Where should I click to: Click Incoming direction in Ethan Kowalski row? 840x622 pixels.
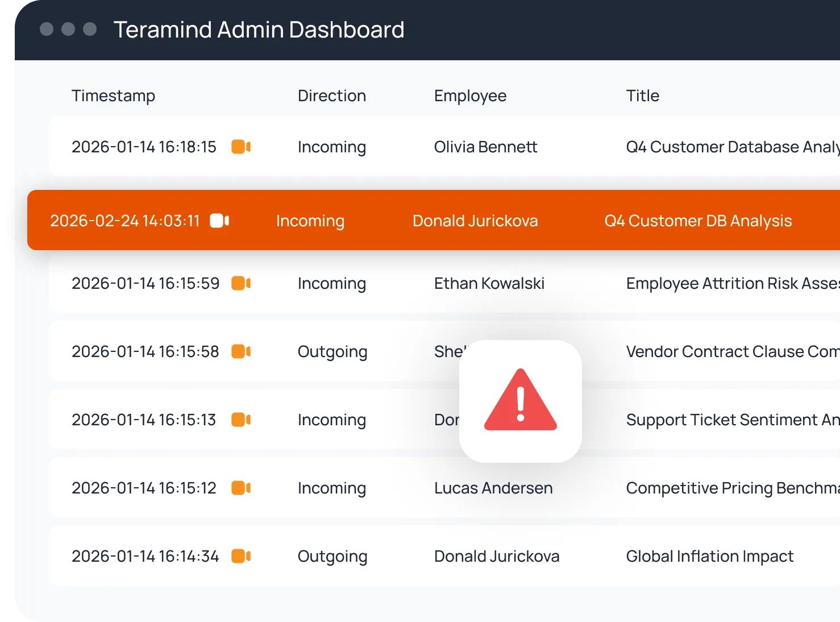[x=332, y=283]
